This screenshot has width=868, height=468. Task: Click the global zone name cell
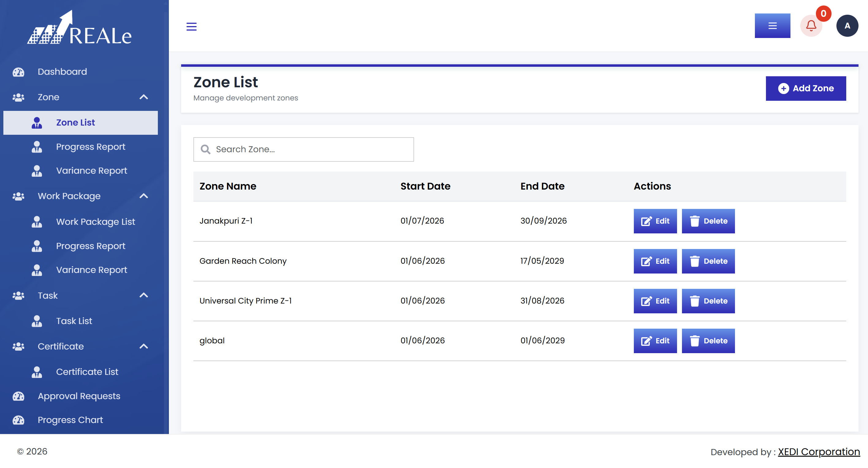pos(212,341)
